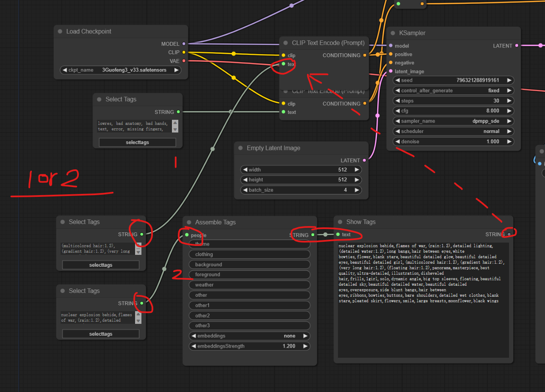This screenshot has width=545, height=392.
Task: Open the sampler_name dpmpp_sde dropdown
Action: [454, 121]
